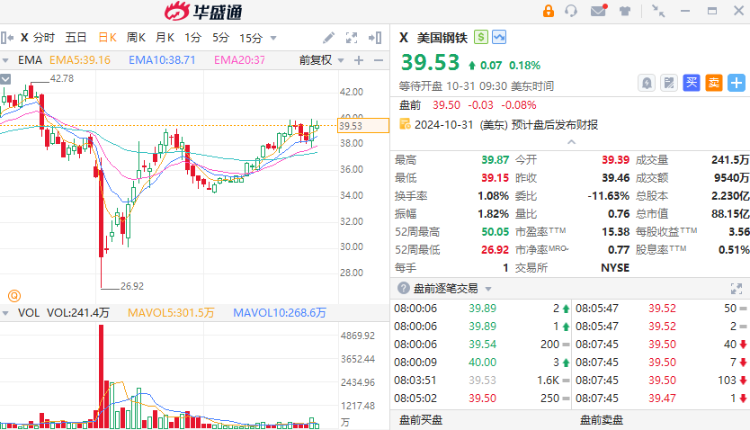Select the 5分 chart tab
Screen dimensions: 750x430
coord(221,38)
